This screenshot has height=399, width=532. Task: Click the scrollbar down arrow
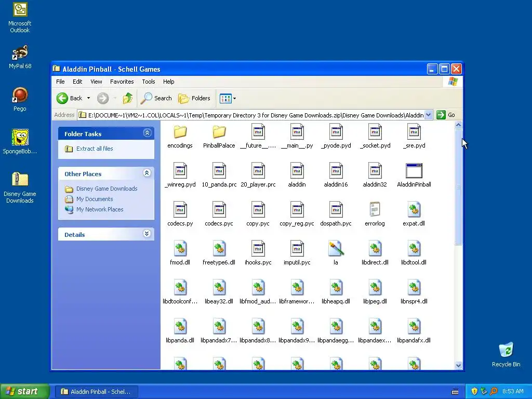[x=458, y=365]
